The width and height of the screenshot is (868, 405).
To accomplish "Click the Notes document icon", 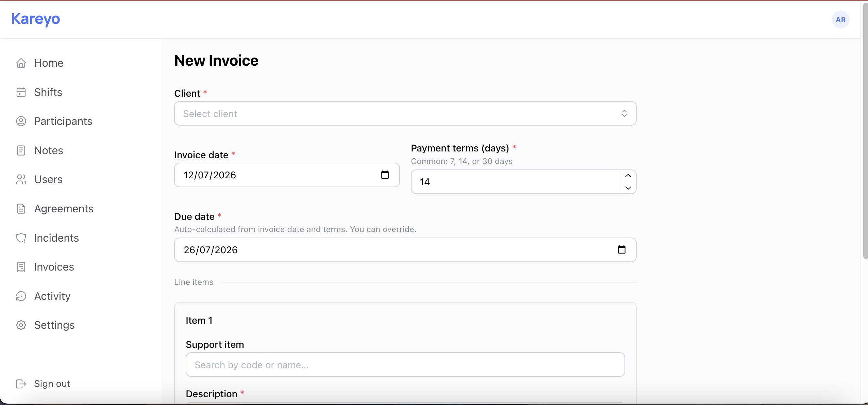I will (x=21, y=150).
